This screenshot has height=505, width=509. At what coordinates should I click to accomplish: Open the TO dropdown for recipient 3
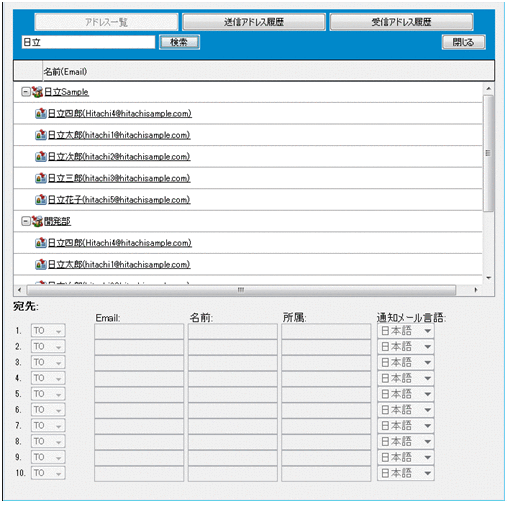[48, 362]
